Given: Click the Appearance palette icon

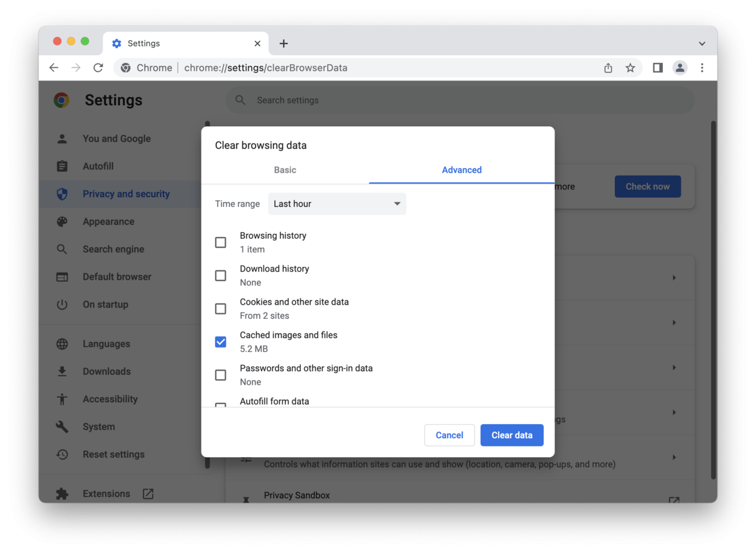Looking at the screenshot, I should (62, 221).
